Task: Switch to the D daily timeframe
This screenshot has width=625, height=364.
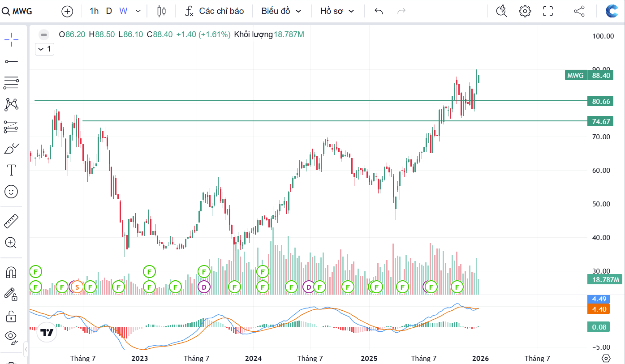Action: pos(109,11)
